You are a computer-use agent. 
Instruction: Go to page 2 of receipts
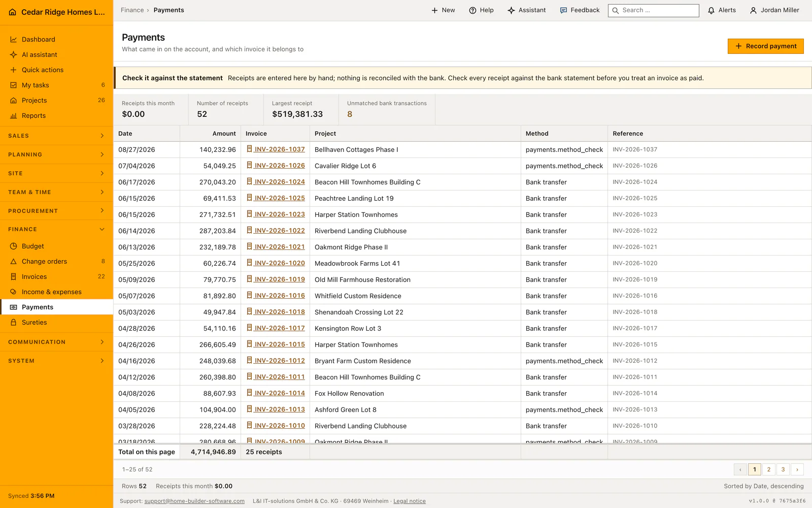[x=769, y=469]
